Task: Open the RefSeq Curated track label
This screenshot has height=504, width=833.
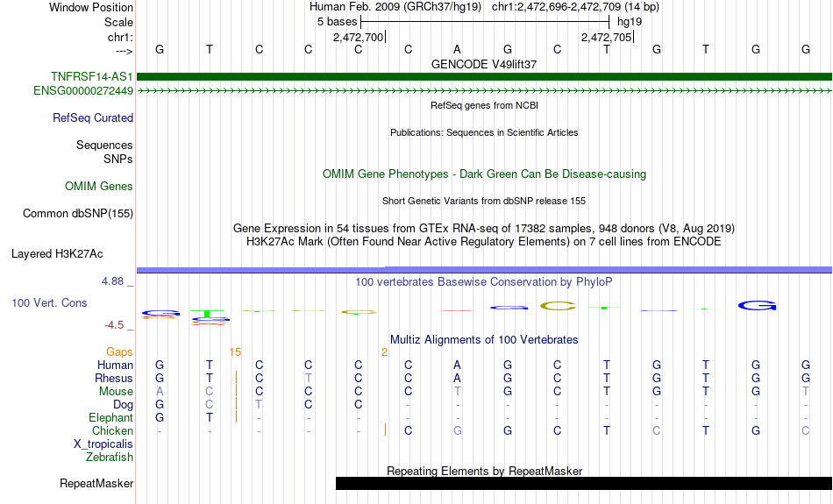Action: (x=93, y=118)
